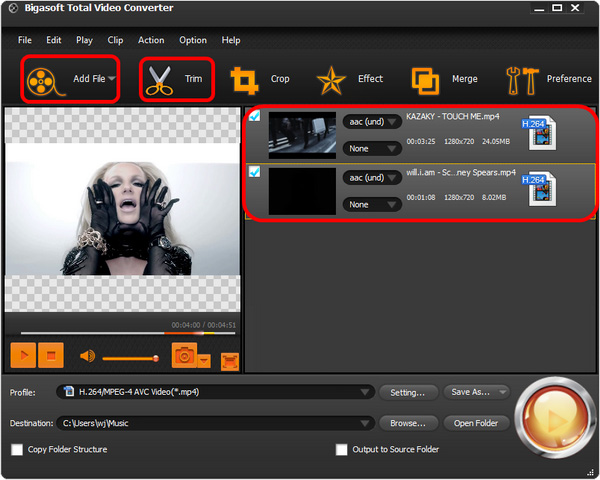This screenshot has width=600, height=480.
Task: Open None subtitle dropdown for will.i.am
Action: [x=372, y=204]
